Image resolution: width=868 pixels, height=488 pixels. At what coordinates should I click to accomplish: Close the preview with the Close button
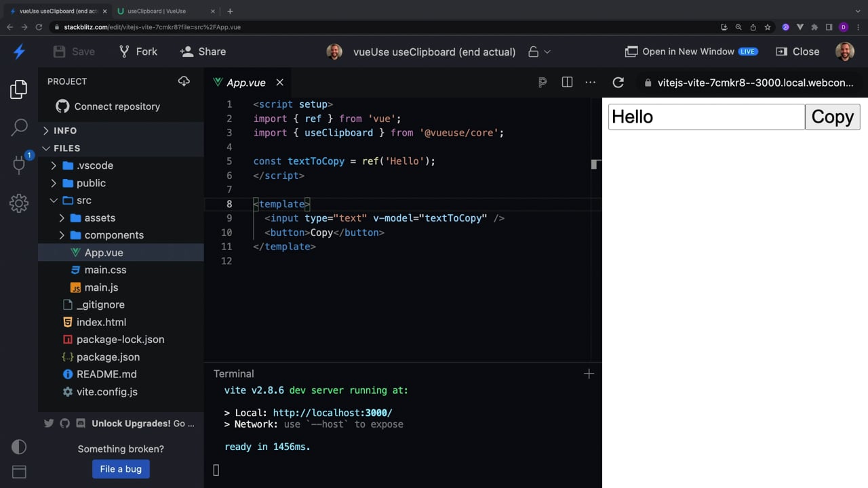pos(797,52)
